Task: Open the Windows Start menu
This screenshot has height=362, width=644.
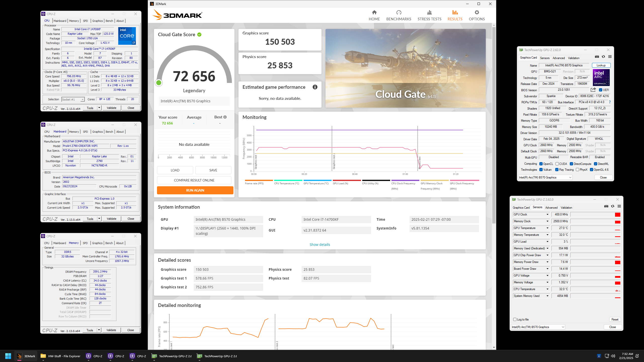Action: (x=8, y=356)
